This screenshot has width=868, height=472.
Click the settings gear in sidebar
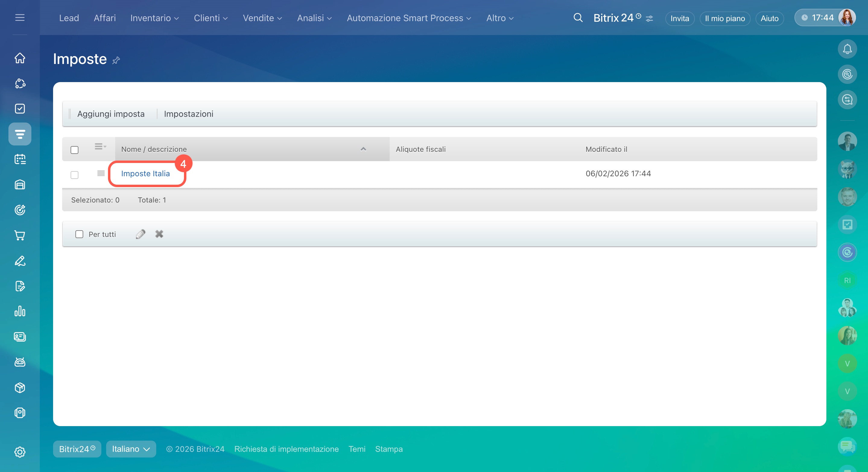[x=20, y=452]
